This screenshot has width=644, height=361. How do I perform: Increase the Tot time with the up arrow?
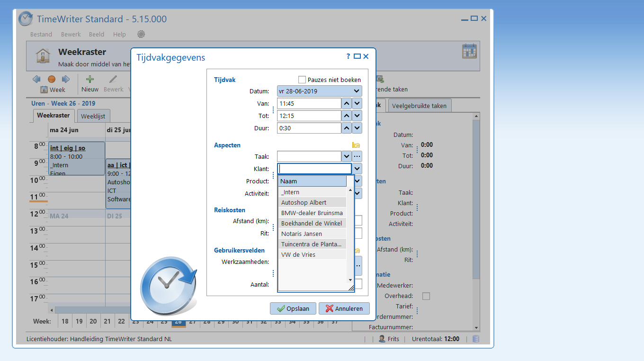pyautogui.click(x=347, y=116)
